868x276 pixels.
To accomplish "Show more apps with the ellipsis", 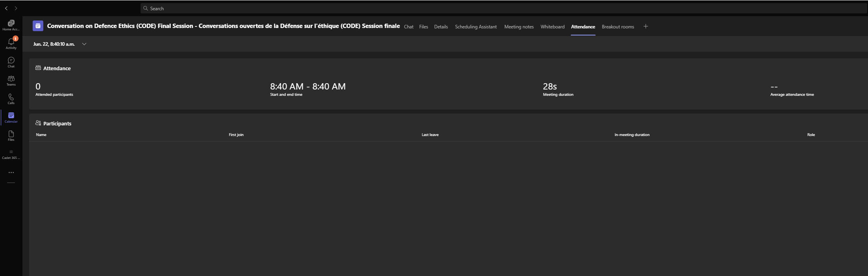I will 11,172.
